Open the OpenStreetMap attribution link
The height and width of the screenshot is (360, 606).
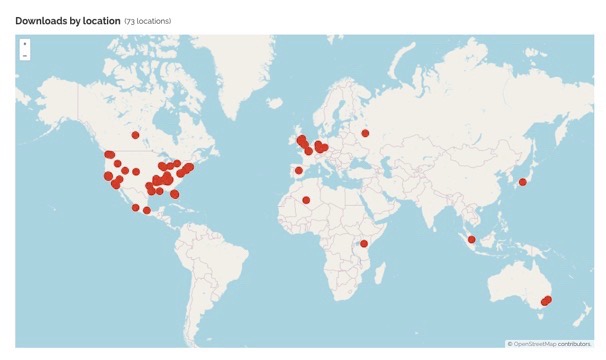tap(535, 344)
